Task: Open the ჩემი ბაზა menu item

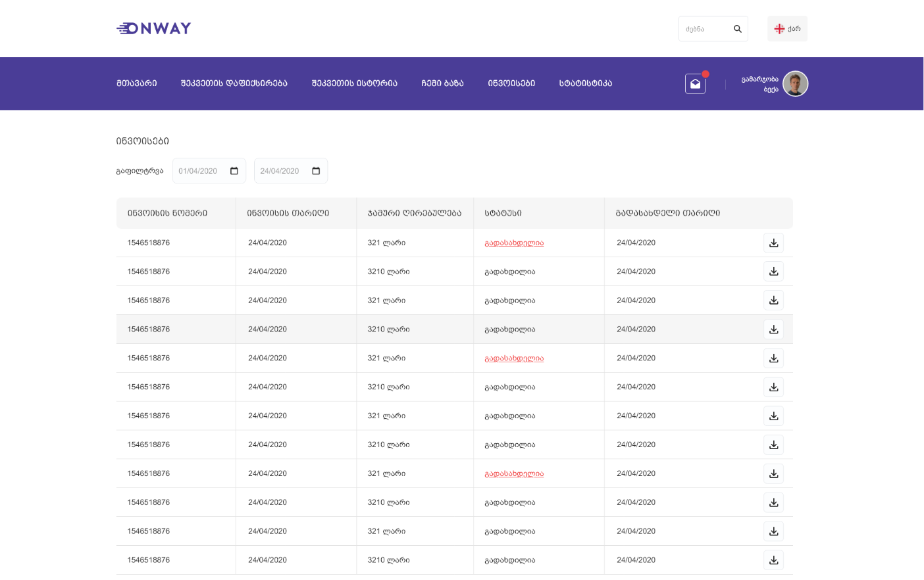Action: coord(442,84)
